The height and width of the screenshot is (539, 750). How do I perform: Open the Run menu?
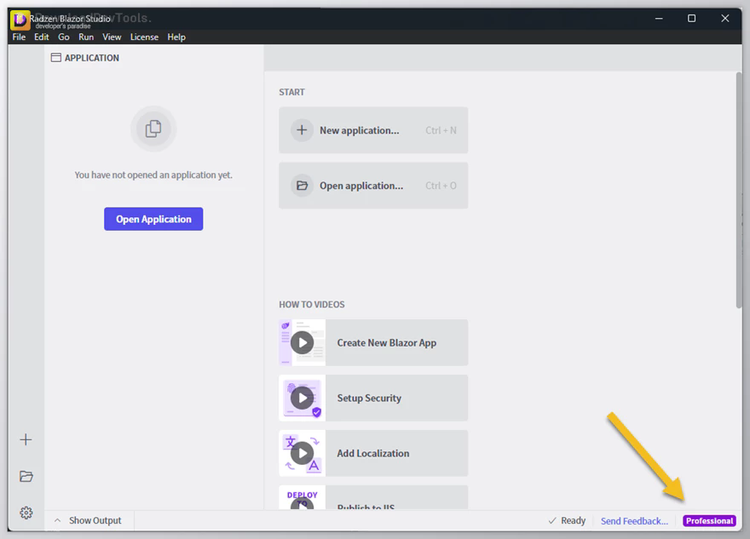(x=86, y=37)
